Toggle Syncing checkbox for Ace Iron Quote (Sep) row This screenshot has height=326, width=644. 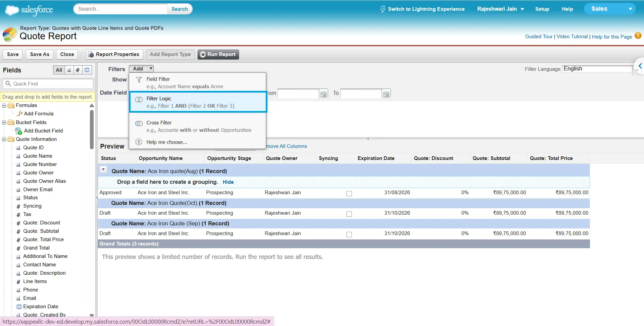click(349, 234)
